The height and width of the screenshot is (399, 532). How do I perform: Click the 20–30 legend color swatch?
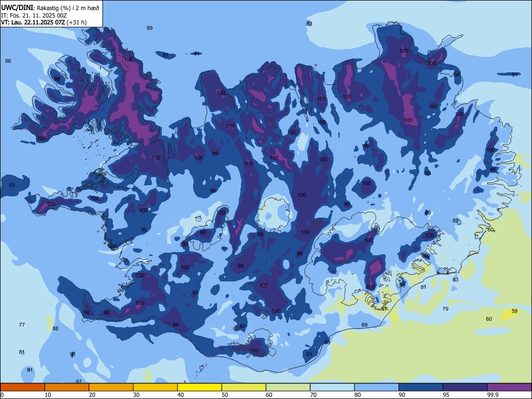(111, 387)
